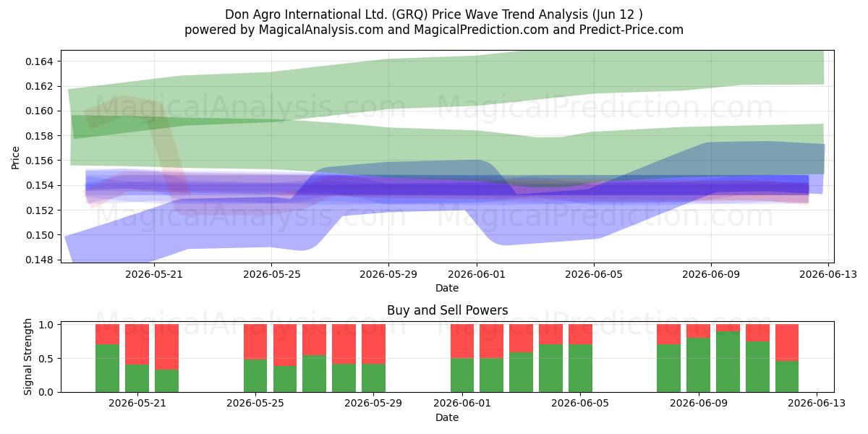Viewport: 868px width, 434px height.
Task: Click 2026-05-25 on the Buy and Sell Powers axis
Action: point(255,404)
